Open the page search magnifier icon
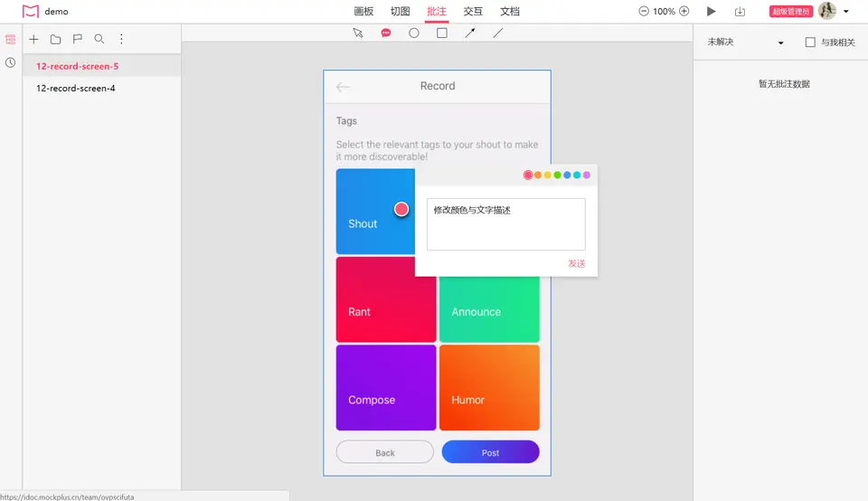The height and width of the screenshot is (501, 868). pyautogui.click(x=99, y=39)
